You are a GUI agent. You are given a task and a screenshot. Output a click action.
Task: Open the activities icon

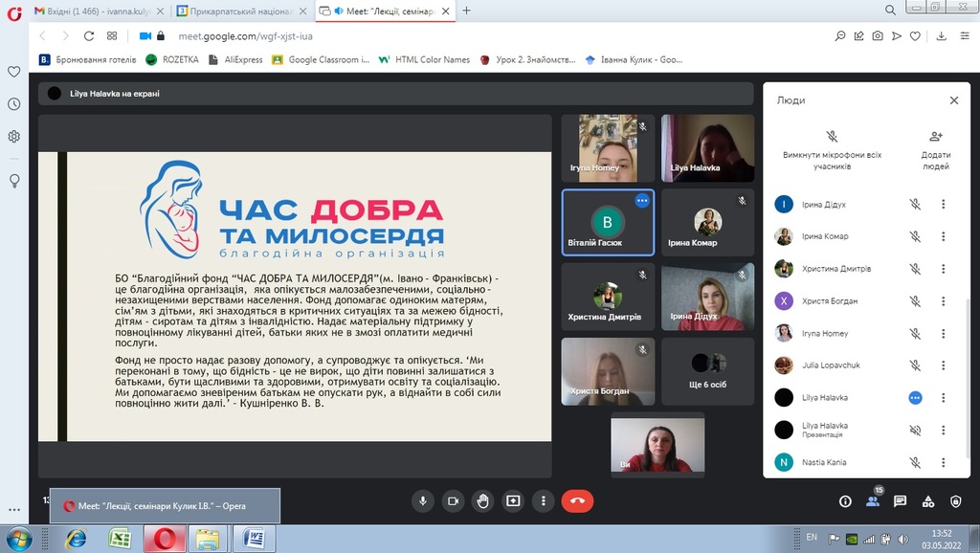pyautogui.click(x=927, y=501)
